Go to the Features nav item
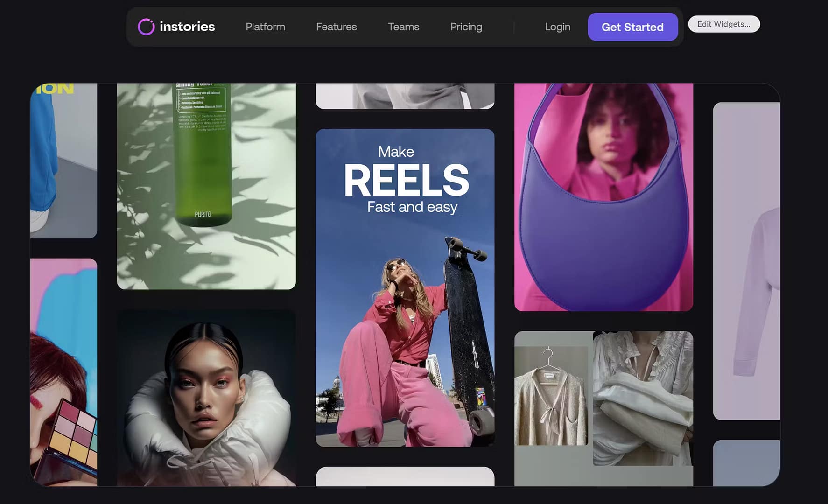Screen dimensions: 828x504 coord(336,27)
